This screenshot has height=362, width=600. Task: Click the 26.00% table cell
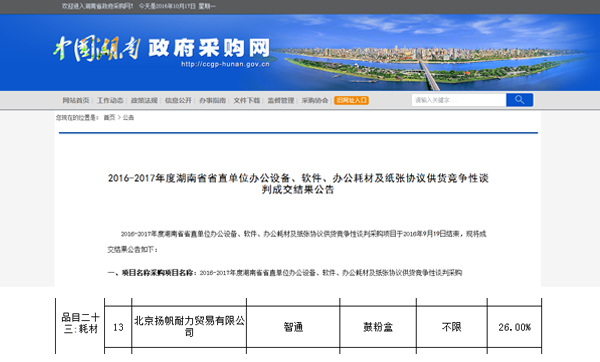514,327
